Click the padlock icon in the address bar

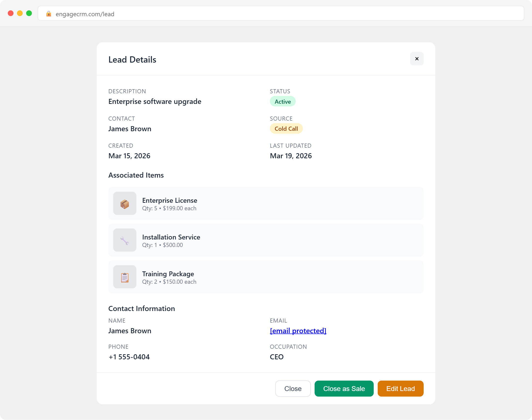click(x=49, y=14)
